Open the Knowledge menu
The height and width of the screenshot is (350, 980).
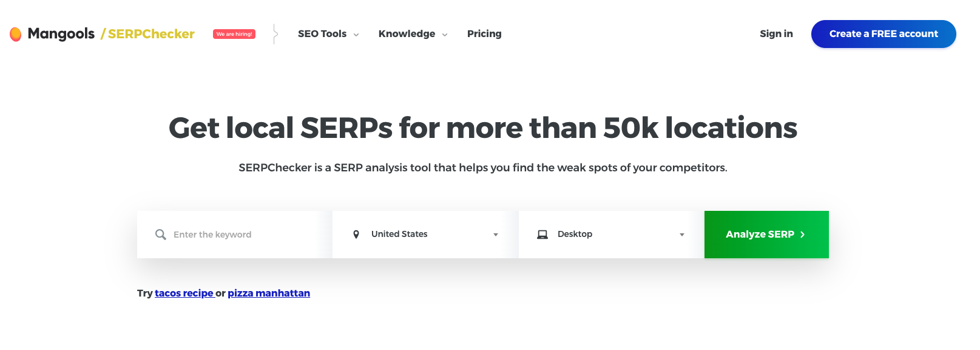(x=406, y=34)
